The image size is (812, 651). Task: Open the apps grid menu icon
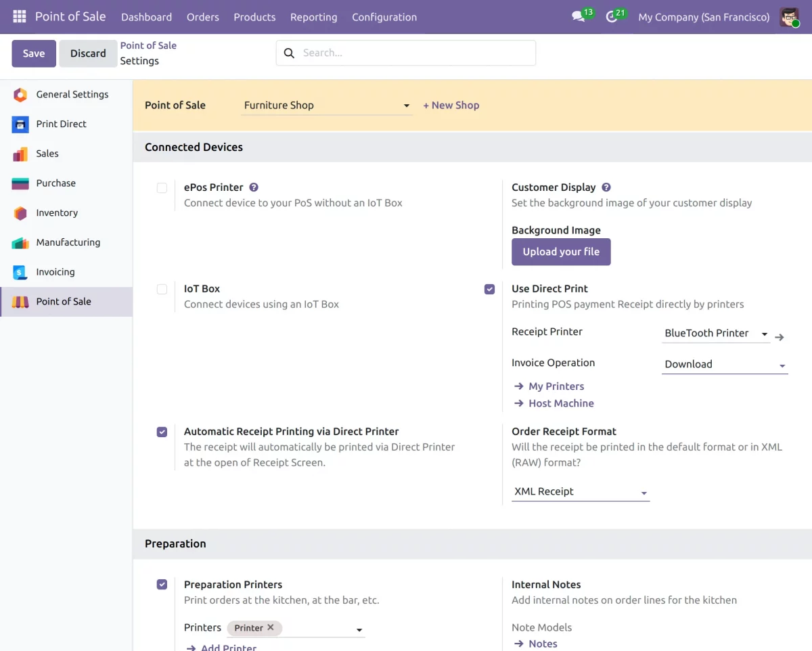(x=20, y=17)
